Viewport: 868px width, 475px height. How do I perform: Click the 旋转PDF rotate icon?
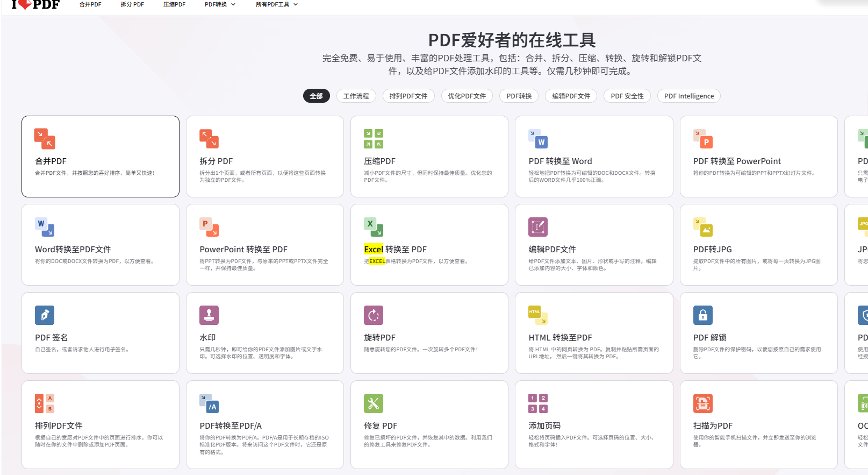[x=374, y=315]
